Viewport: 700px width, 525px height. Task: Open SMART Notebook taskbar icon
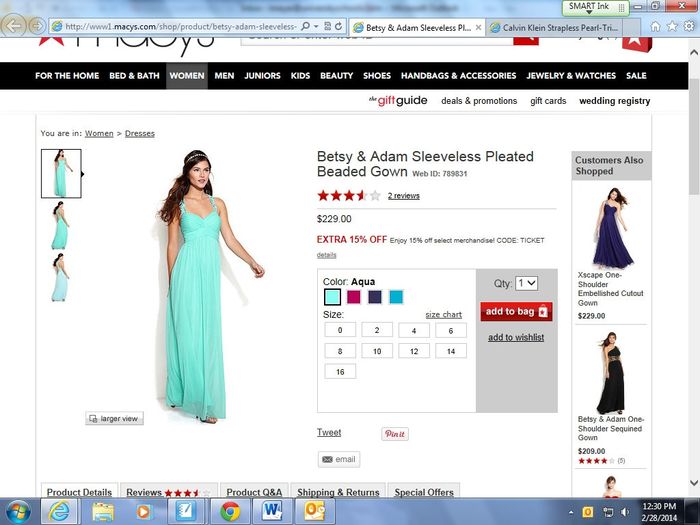[x=184, y=512]
